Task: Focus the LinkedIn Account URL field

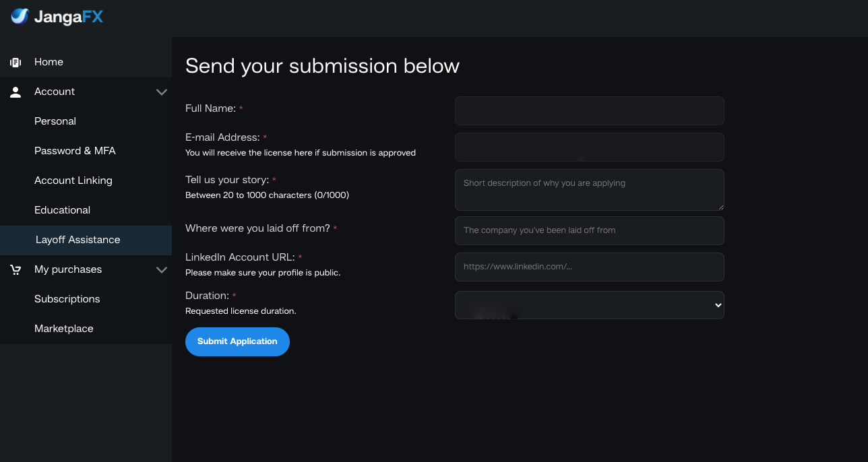Action: (x=589, y=267)
